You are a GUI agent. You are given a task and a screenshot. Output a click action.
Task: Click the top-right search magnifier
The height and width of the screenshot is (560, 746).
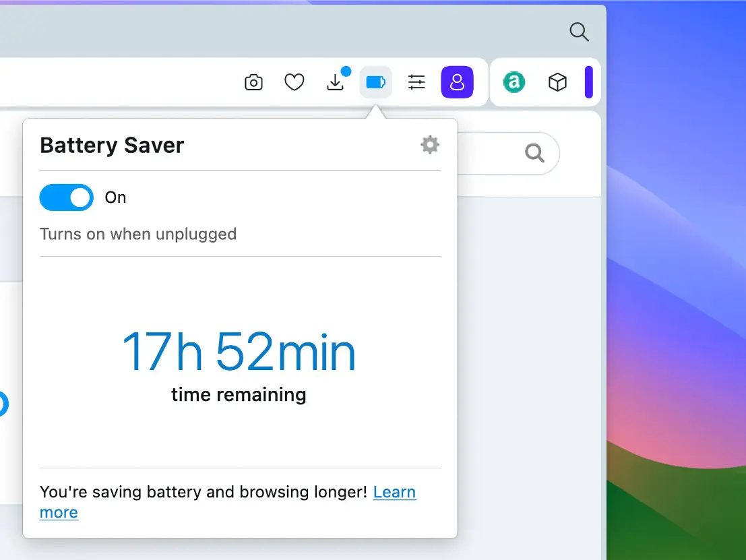tap(579, 32)
